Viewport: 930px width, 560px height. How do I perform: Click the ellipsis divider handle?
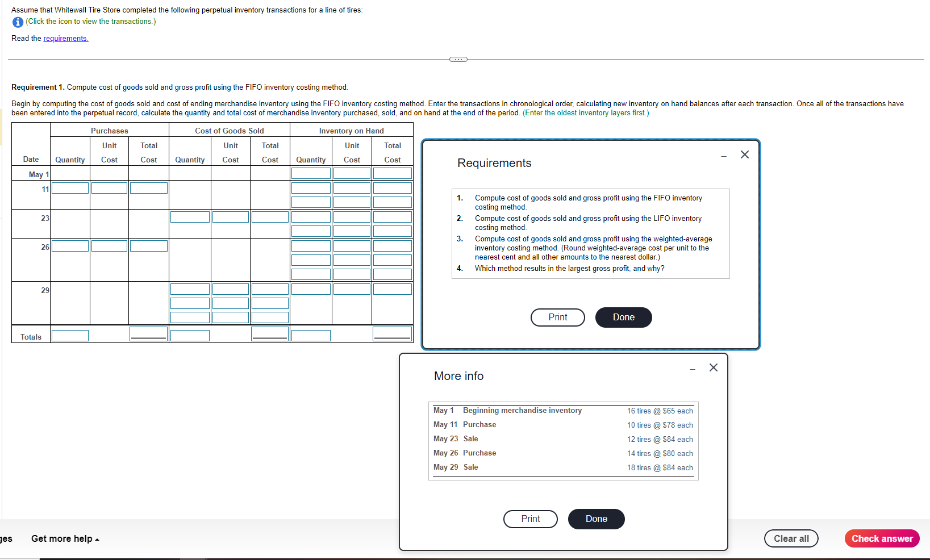458,59
